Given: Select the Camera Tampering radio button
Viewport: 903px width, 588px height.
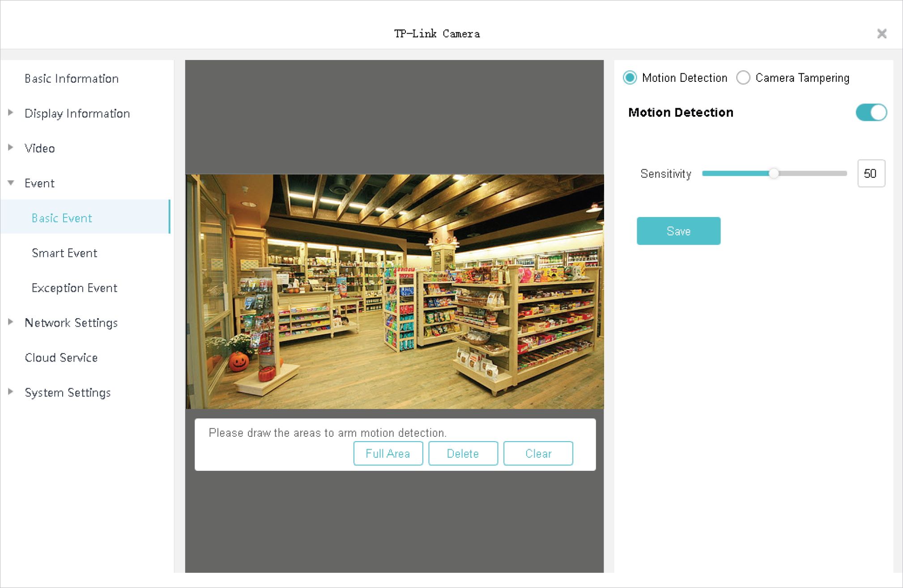Looking at the screenshot, I should (x=743, y=78).
